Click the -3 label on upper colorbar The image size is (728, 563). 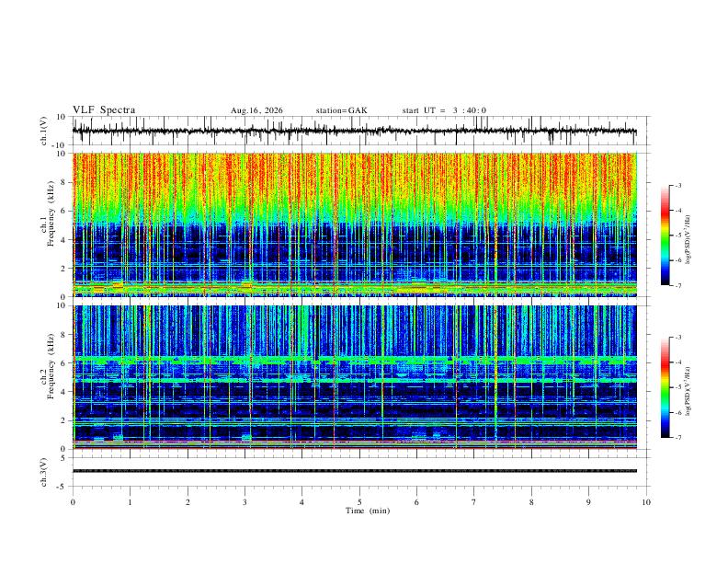click(677, 185)
